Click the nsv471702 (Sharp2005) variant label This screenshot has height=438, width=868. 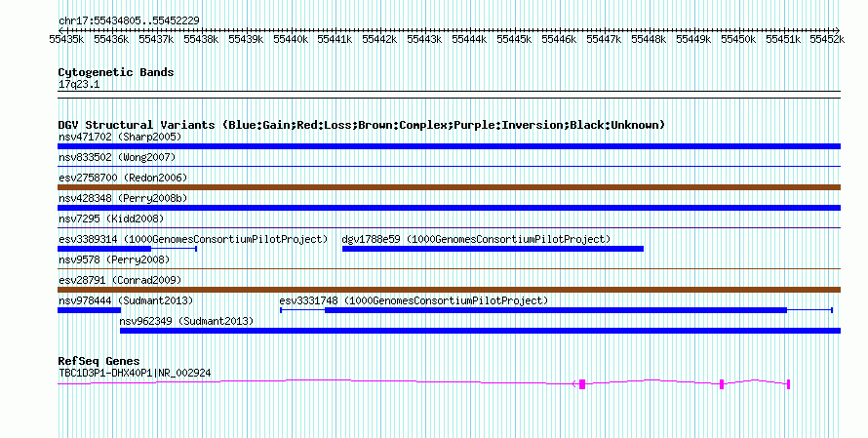pyautogui.click(x=120, y=137)
